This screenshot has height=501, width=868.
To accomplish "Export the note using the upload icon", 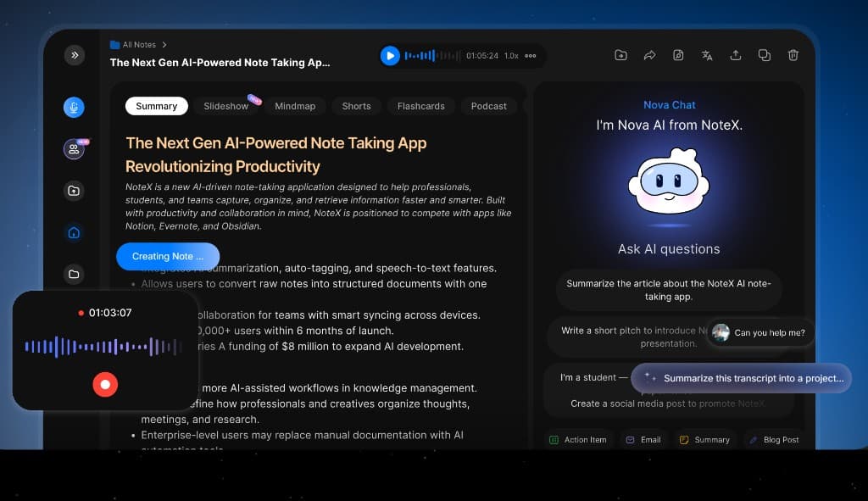I will point(736,54).
